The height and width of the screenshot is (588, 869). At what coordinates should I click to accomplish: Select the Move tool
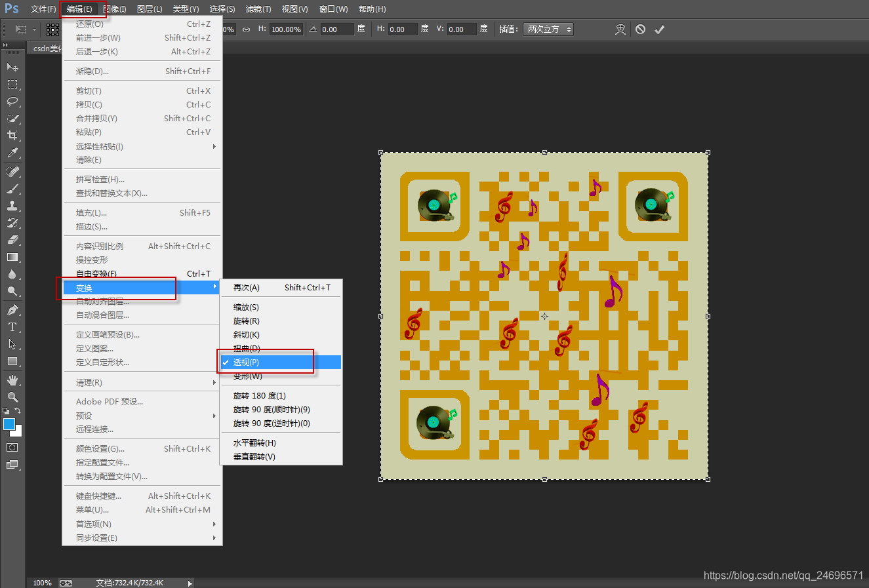point(12,67)
